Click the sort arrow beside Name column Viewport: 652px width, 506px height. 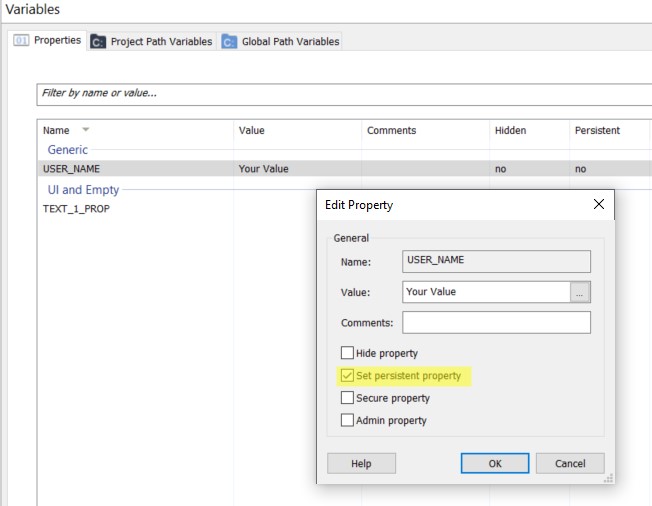pos(84,131)
